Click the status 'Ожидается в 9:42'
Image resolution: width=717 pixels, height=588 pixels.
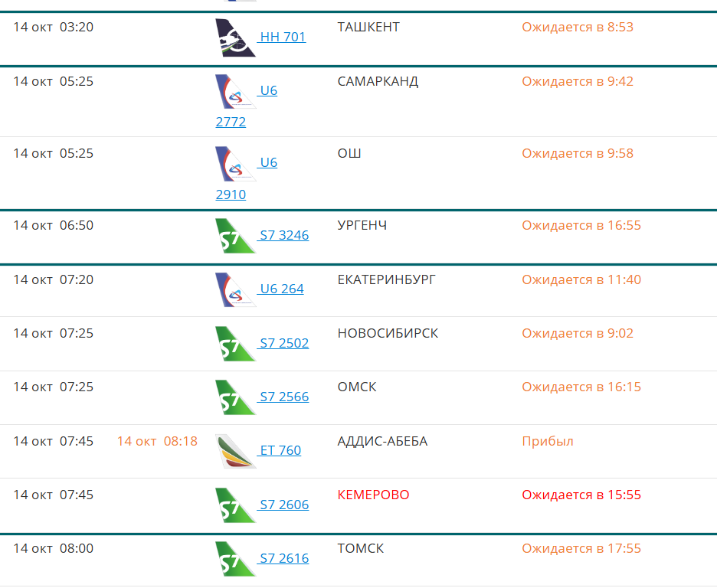(578, 81)
